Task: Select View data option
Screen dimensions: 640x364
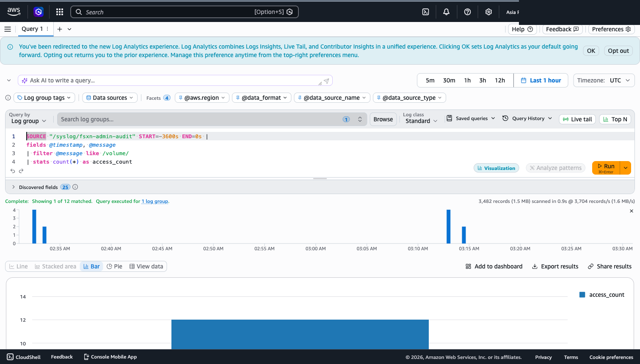Action: tap(146, 266)
